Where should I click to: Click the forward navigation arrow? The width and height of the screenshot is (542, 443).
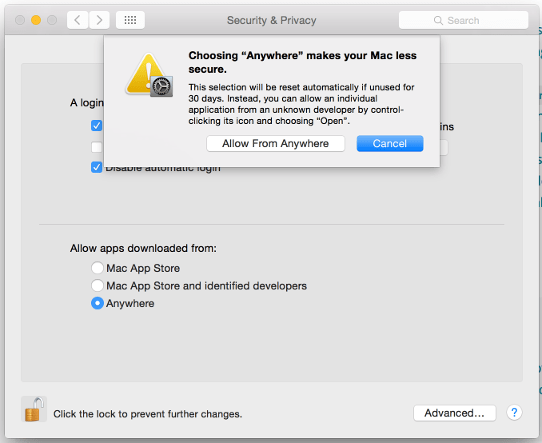[99, 20]
